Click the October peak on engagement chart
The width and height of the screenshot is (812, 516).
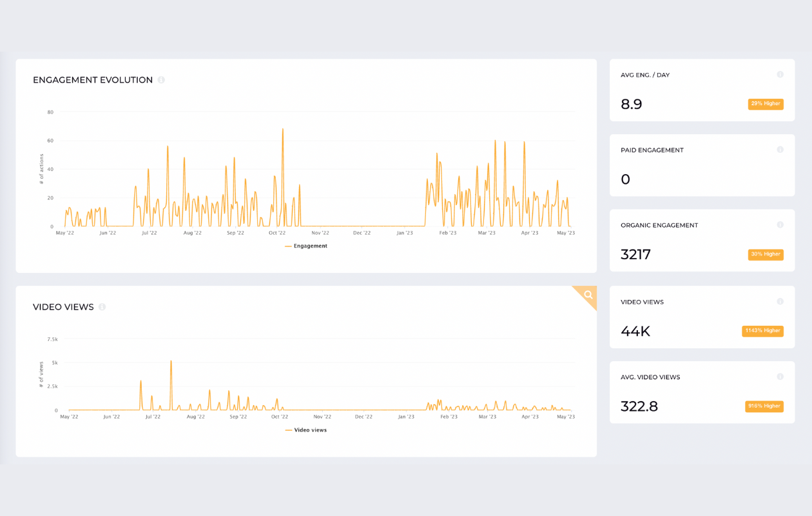[282, 129]
